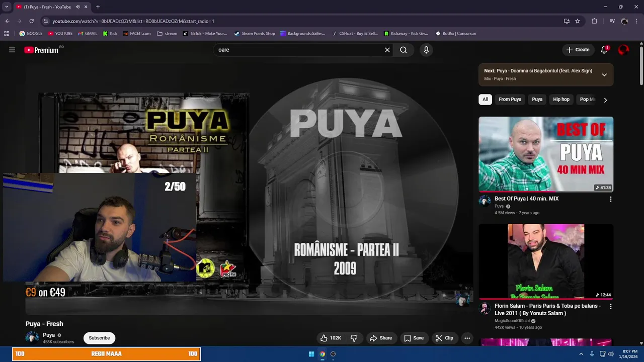
Task: Share the Puya - Fresh video
Action: click(381, 338)
